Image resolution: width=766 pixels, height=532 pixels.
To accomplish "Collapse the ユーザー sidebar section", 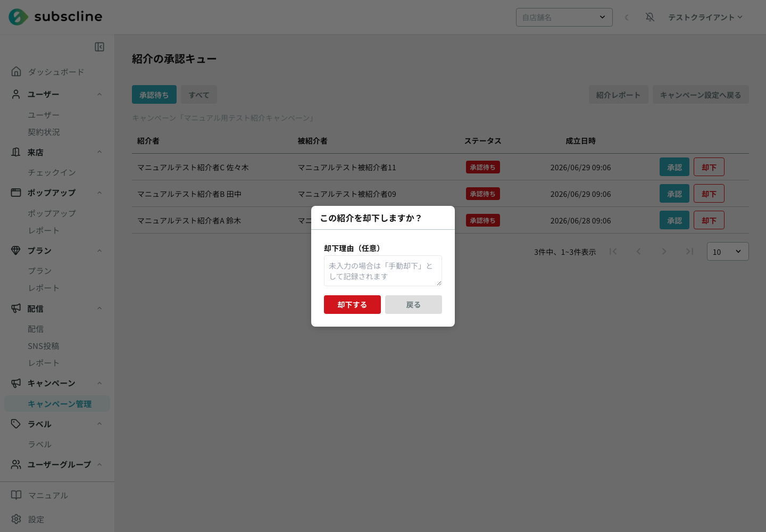I will point(99,94).
